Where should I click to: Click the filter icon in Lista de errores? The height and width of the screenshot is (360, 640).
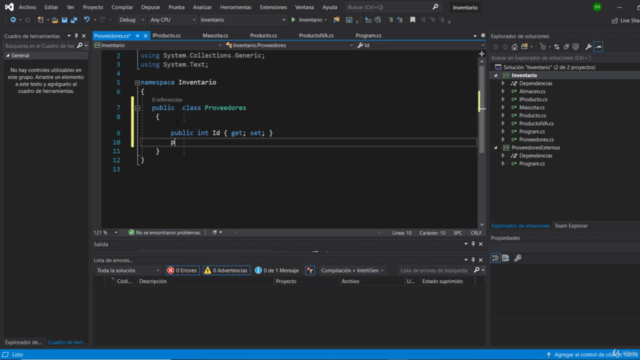[x=310, y=270]
